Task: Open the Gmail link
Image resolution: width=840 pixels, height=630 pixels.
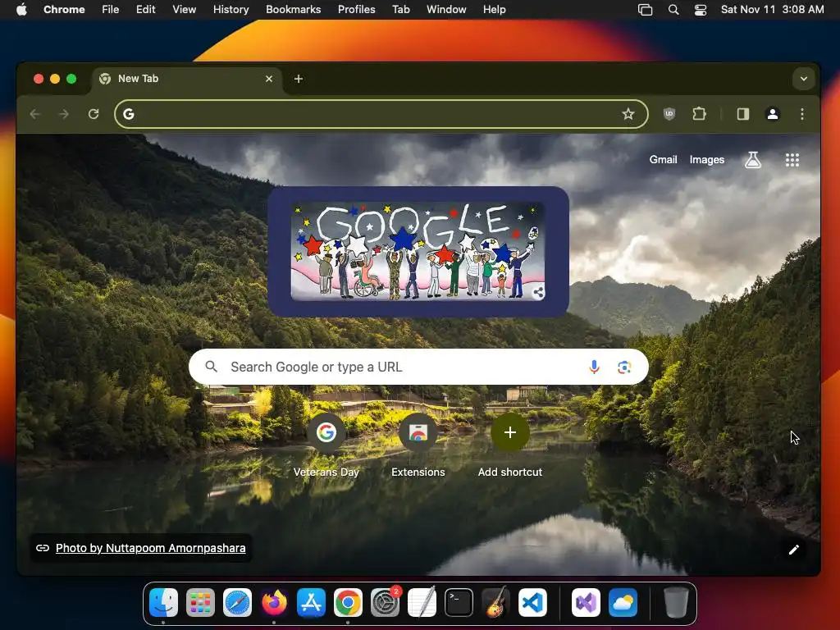Action: (x=663, y=160)
